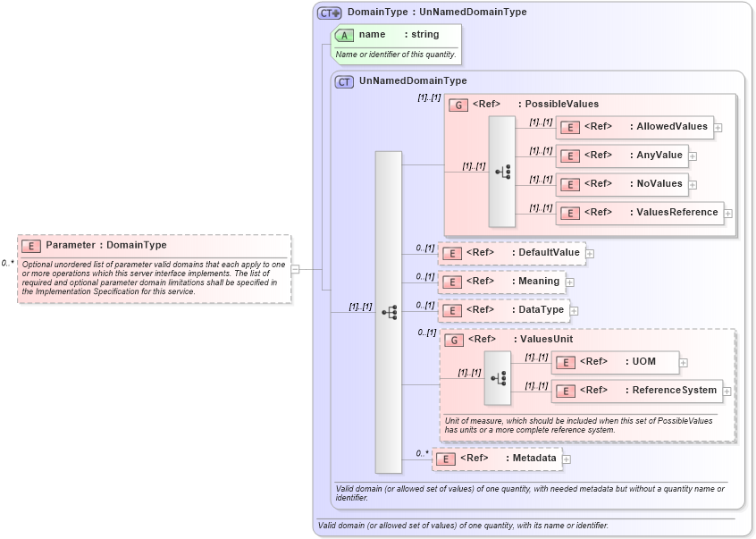Click the A attribute icon for name
Image resolution: width=756 pixels, height=539 pixels.
[x=344, y=35]
